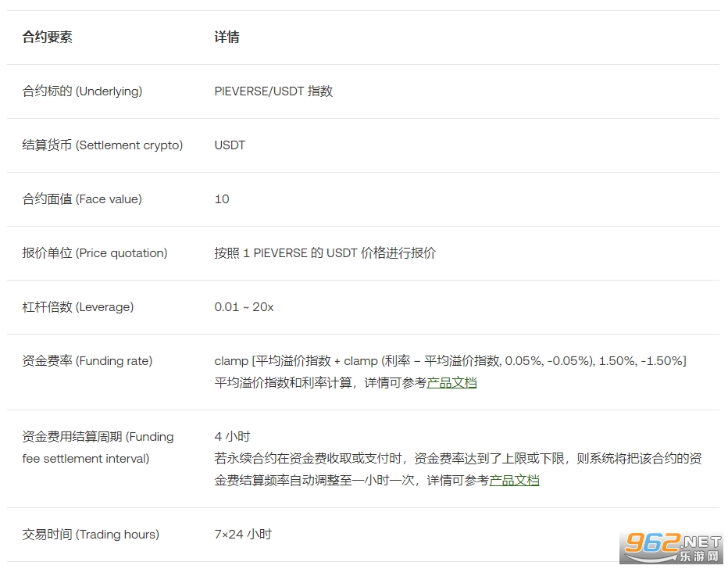Click the 报价单位 (Price quotation) label

95,253
